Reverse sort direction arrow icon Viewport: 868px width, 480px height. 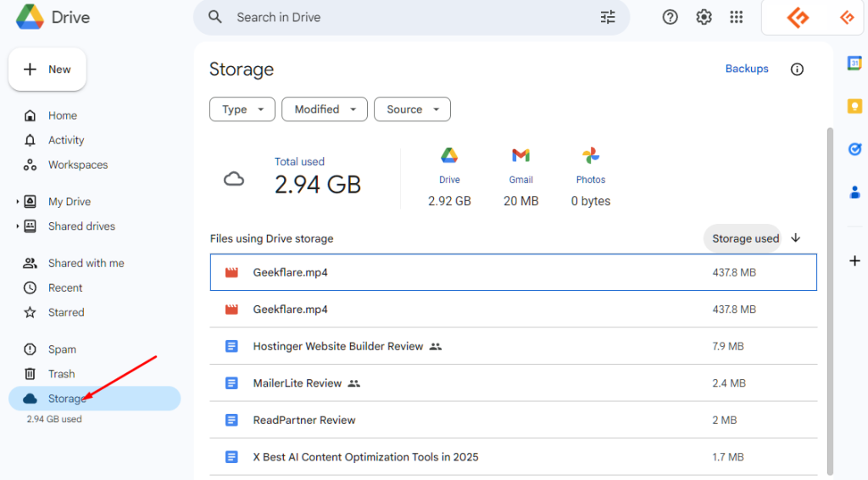click(795, 238)
